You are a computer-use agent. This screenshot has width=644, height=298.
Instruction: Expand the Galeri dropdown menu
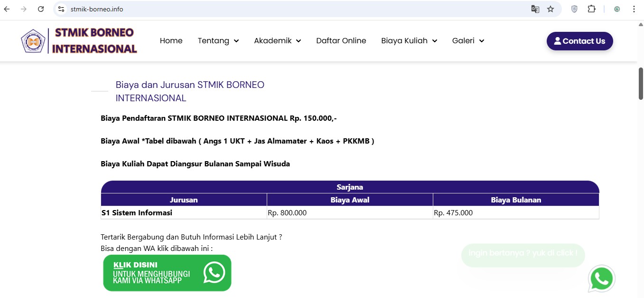(468, 41)
